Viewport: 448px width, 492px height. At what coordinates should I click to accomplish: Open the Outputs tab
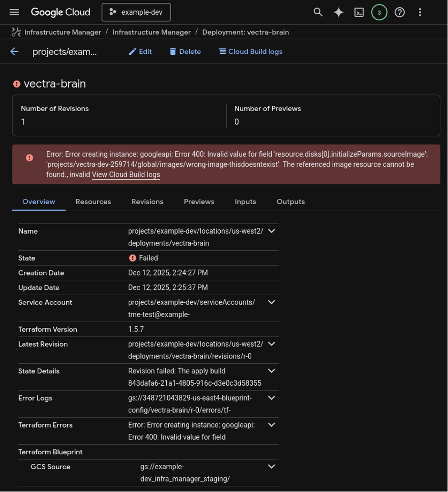coord(291,202)
